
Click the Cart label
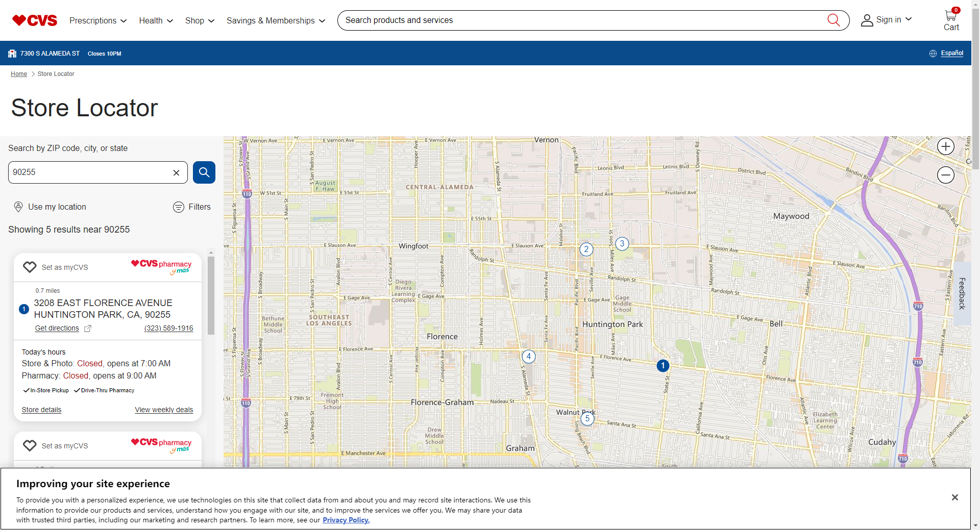[x=951, y=28]
